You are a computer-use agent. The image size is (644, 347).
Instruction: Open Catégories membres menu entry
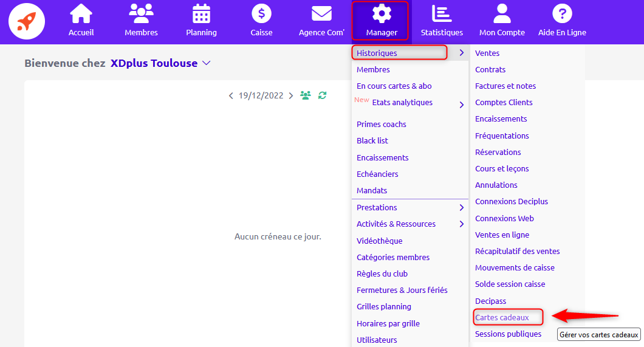393,258
